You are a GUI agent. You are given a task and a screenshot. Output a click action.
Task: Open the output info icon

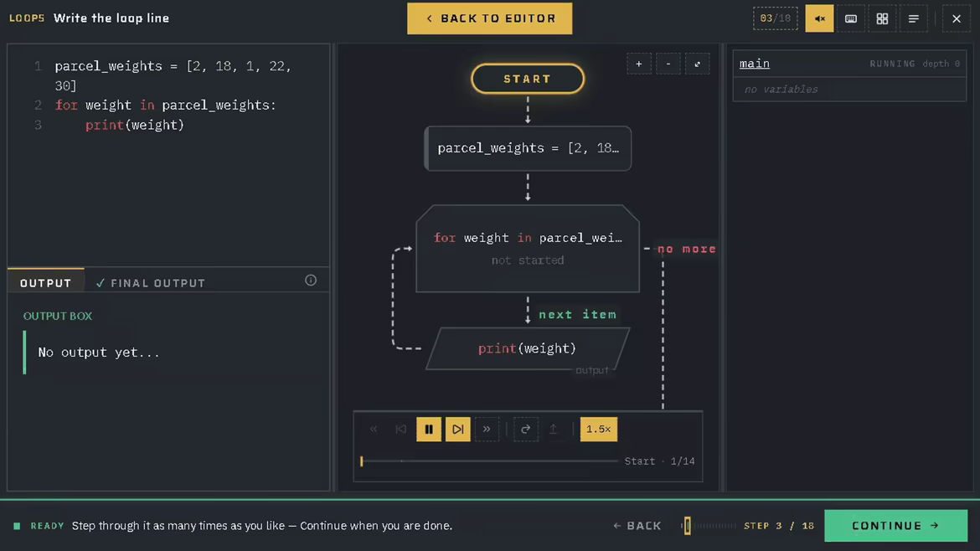click(311, 281)
